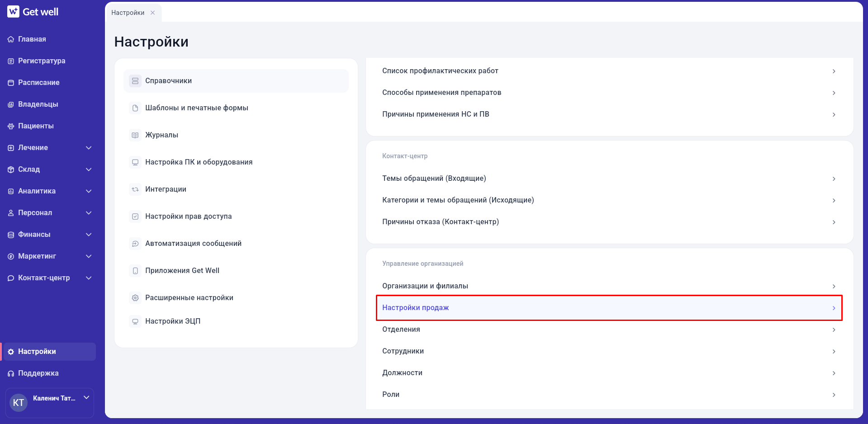Viewport: 868px width, 424px height.
Task: Click the Расписание calendar icon
Action: point(11,83)
